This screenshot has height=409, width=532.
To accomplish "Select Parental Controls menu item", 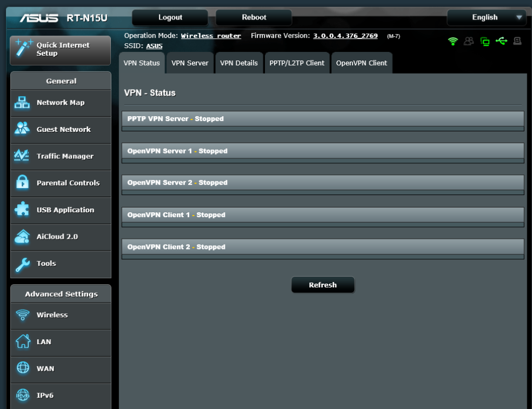I will 61,183.
